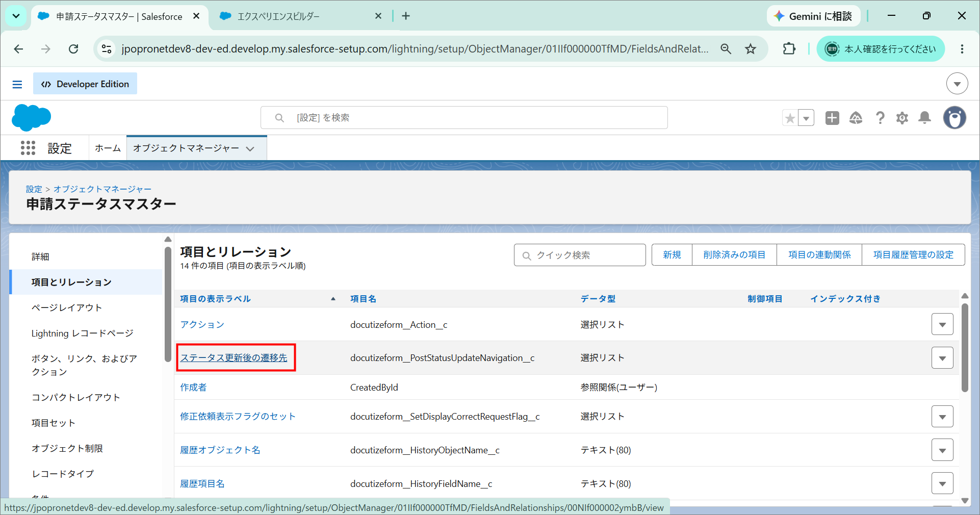Open the user profile avatar icon
This screenshot has width=980, height=515.
(955, 118)
